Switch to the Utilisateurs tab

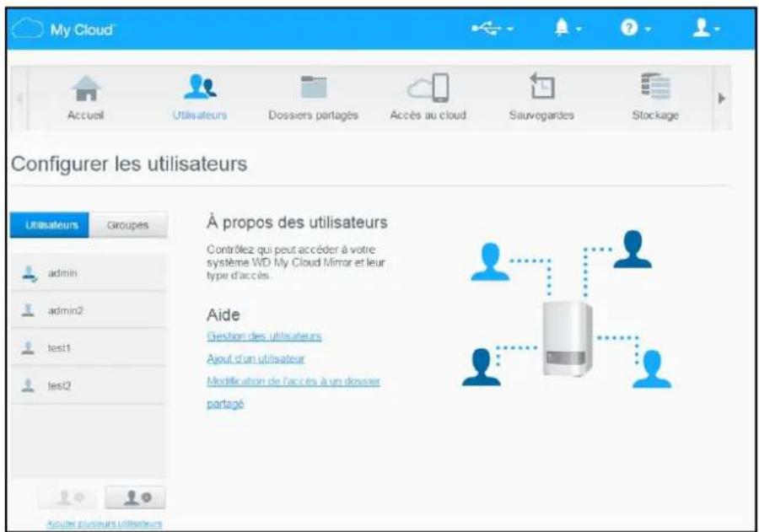coord(50,225)
